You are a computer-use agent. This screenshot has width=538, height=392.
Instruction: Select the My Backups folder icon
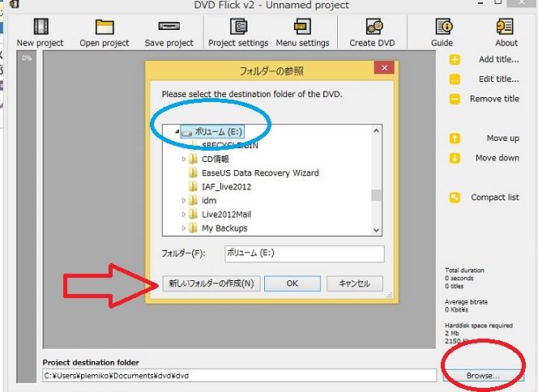[193, 228]
